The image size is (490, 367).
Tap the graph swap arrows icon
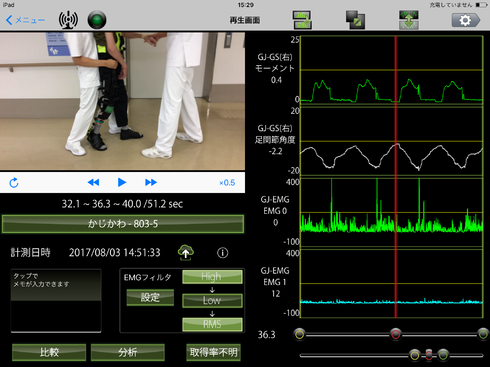coord(302,20)
